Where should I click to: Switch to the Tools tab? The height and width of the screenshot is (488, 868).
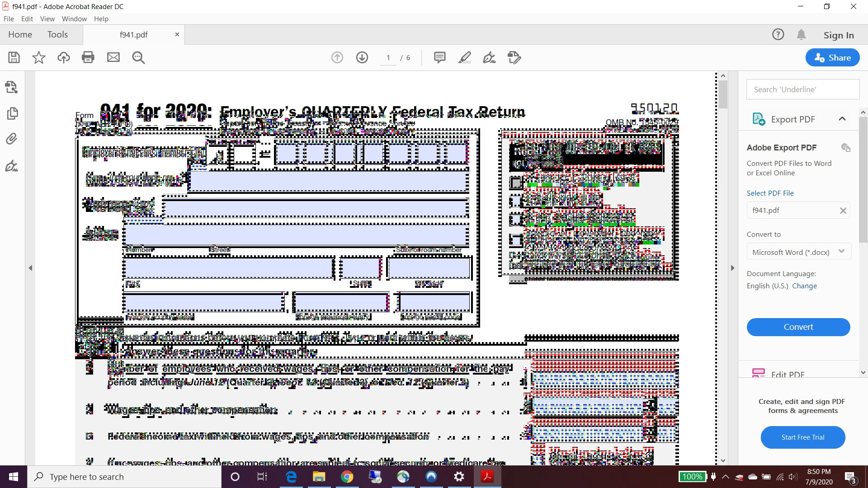coord(57,35)
